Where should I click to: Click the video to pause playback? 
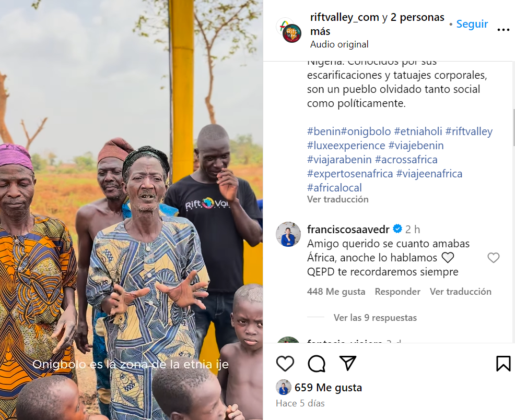(132, 210)
